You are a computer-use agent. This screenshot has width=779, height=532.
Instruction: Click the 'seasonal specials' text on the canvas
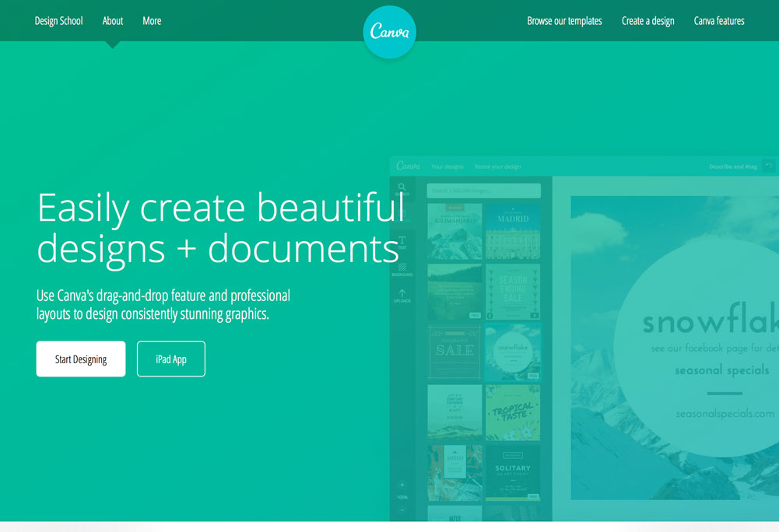click(x=722, y=370)
